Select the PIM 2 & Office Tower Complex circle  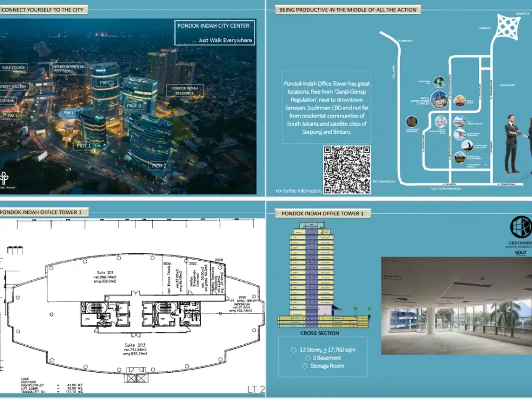click(x=439, y=99)
